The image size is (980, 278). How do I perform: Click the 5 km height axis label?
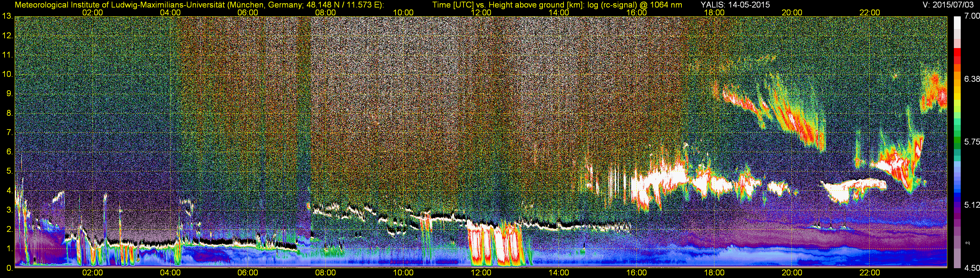click(x=9, y=171)
